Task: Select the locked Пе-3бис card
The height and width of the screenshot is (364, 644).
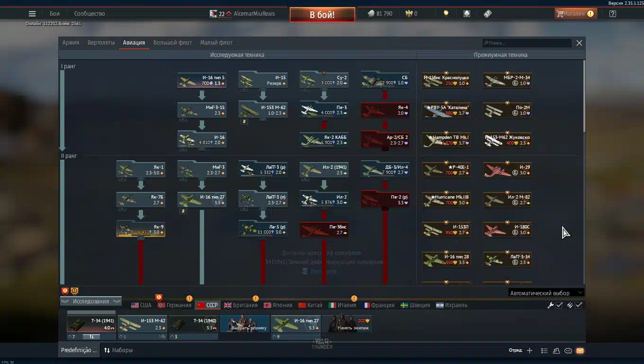Action: 324,229
